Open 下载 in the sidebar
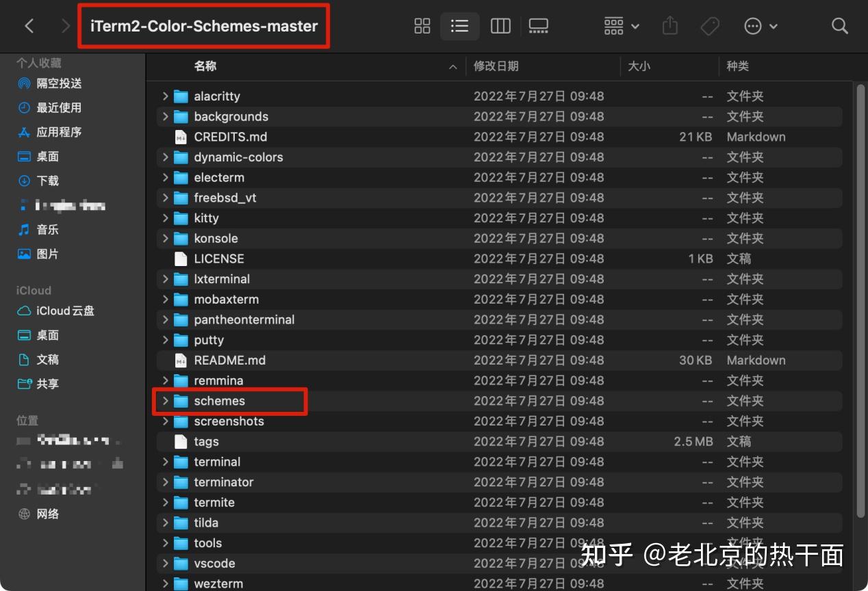 pos(38,181)
